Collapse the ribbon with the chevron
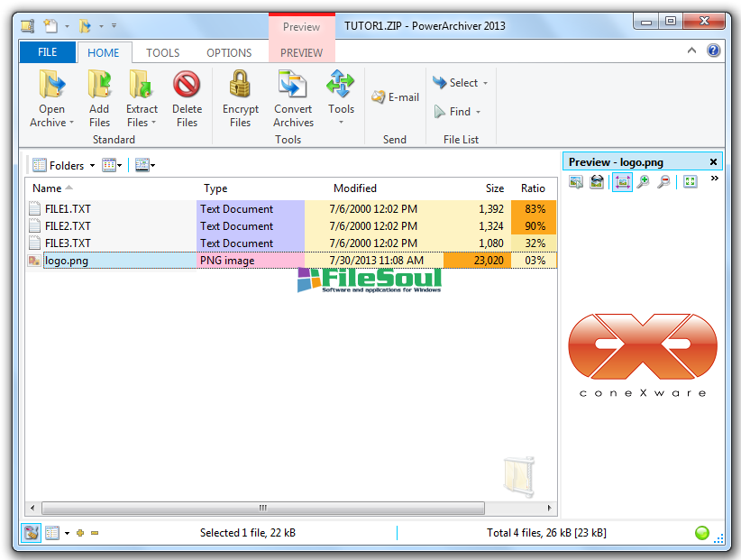 coord(691,50)
